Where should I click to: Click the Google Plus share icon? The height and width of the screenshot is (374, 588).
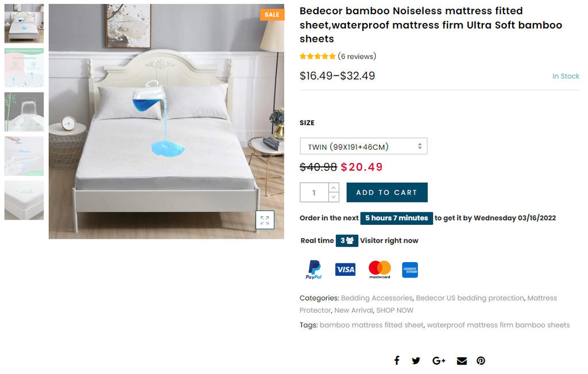click(439, 360)
